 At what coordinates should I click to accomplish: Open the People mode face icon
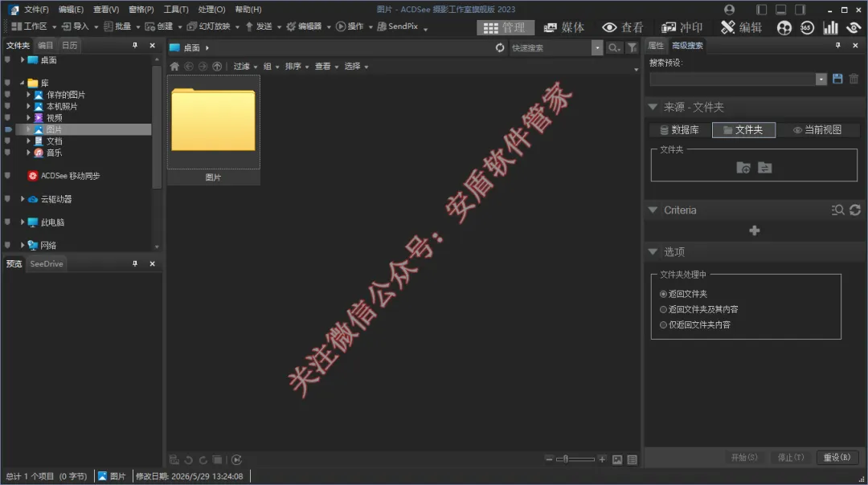click(x=784, y=27)
